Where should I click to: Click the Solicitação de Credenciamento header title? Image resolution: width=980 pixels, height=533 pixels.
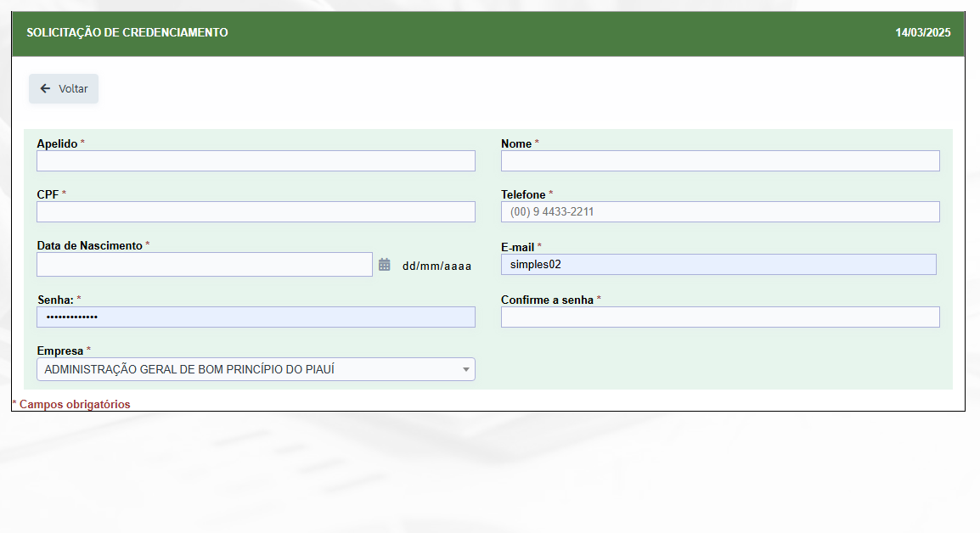tap(127, 32)
